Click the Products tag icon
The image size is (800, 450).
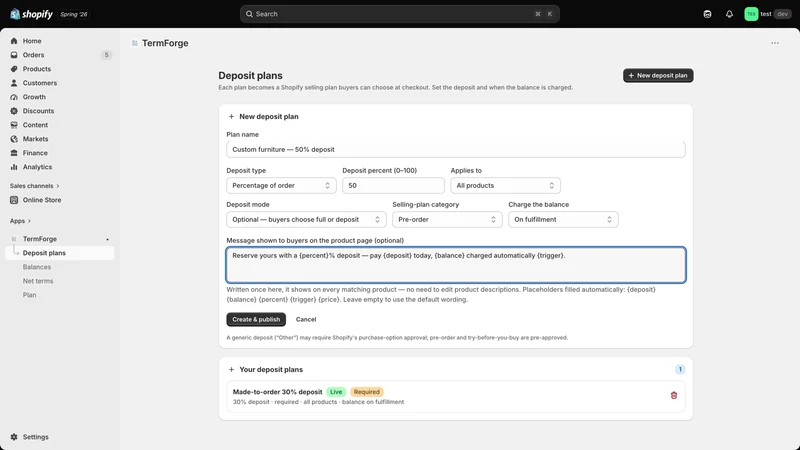point(14,69)
